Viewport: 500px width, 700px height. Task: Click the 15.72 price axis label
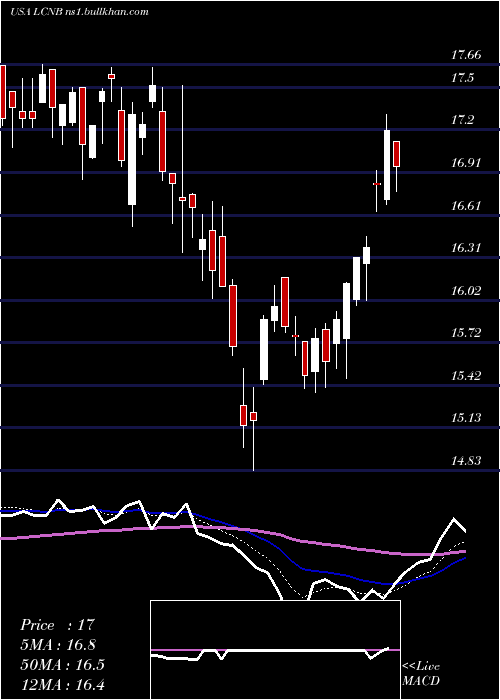click(466, 333)
